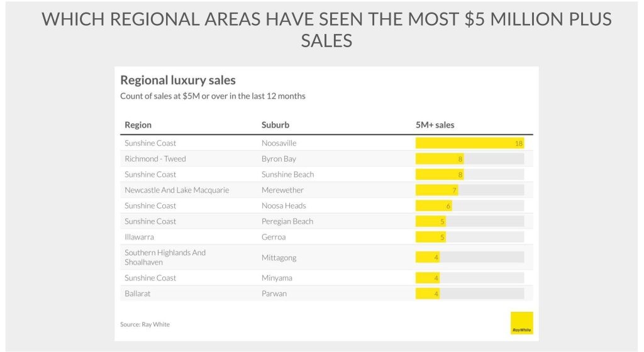
Task: Click the Byron Bay 8 sales bar
Action: tap(440, 159)
